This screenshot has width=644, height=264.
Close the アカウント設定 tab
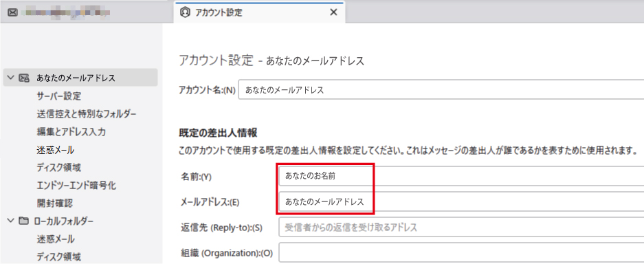tap(333, 12)
